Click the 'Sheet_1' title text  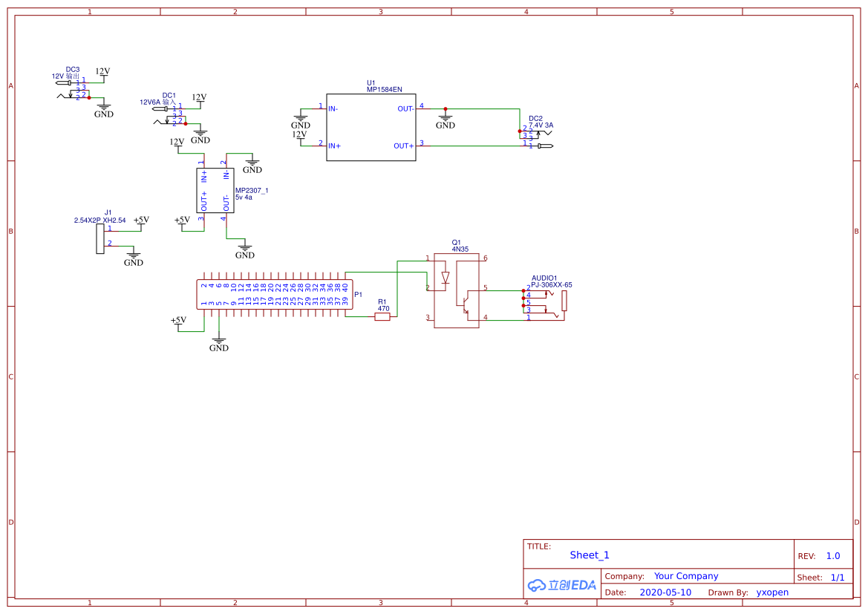click(x=590, y=555)
